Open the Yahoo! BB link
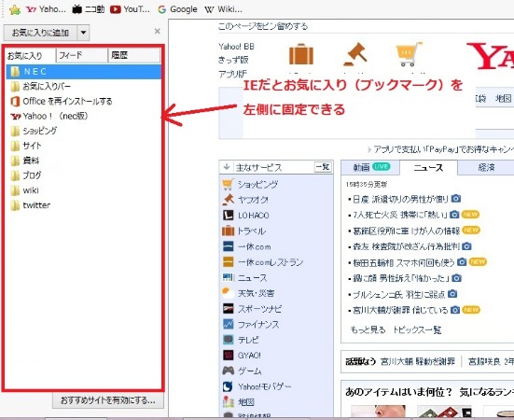The width and height of the screenshot is (514, 420). pos(236,47)
